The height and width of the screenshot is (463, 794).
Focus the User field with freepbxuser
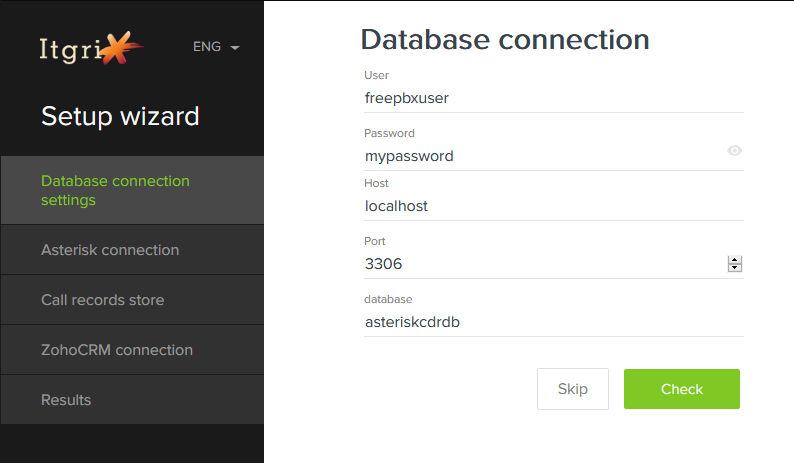[553, 98]
